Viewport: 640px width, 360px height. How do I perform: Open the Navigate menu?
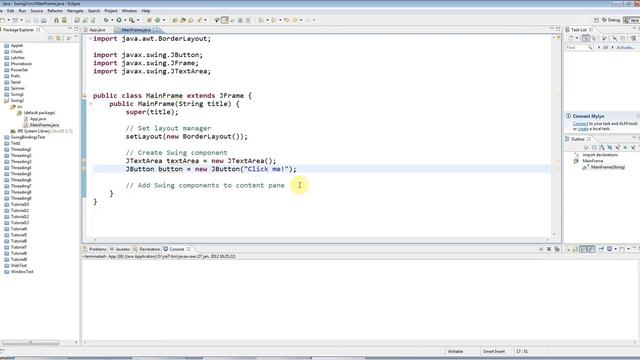[75, 11]
